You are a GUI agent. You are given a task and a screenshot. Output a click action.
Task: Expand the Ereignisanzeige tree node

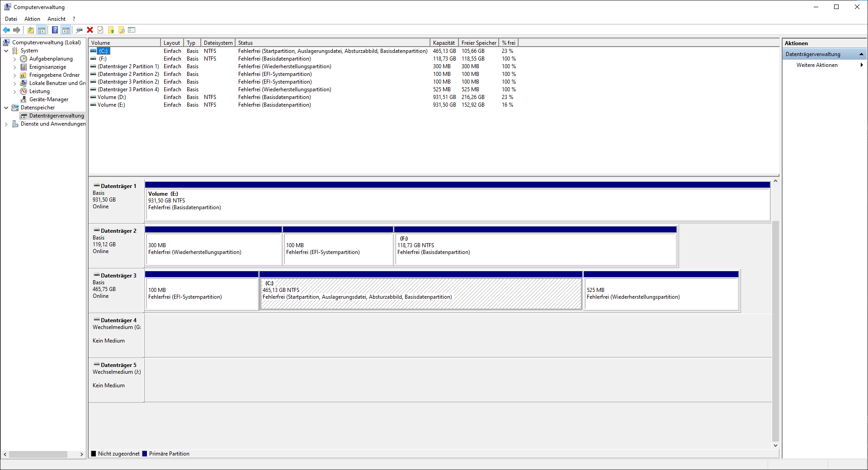point(15,67)
